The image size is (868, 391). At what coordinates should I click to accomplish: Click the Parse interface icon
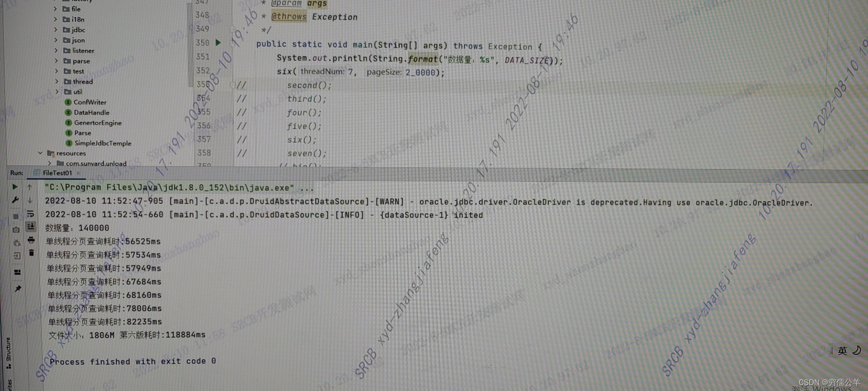pyautogui.click(x=69, y=133)
